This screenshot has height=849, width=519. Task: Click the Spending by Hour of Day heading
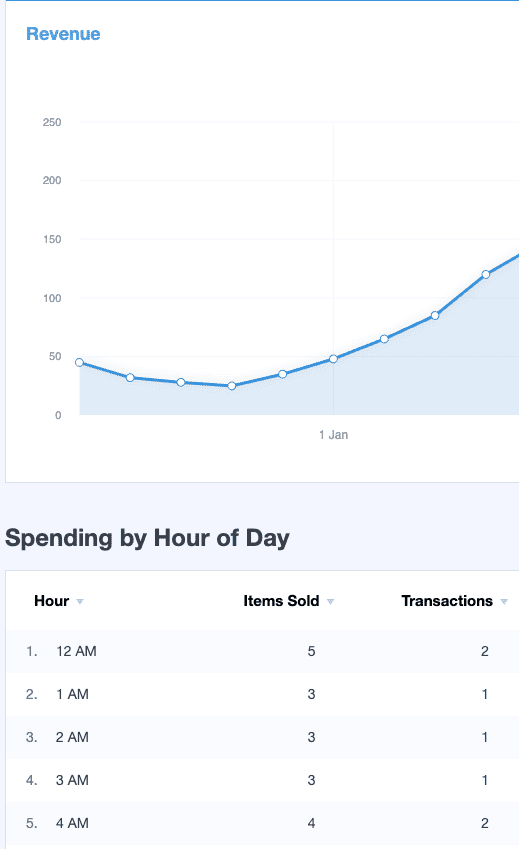[x=147, y=539]
